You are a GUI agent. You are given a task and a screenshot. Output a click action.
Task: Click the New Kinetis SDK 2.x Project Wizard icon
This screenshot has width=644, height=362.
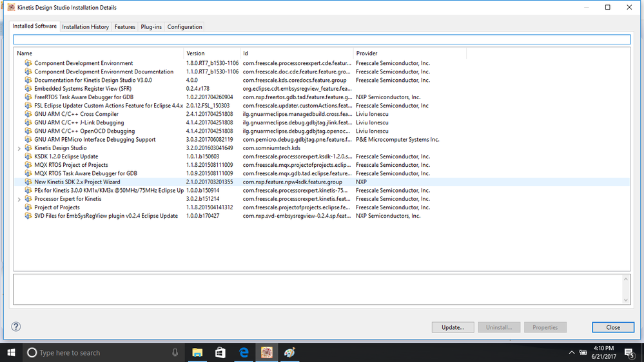pos(28,182)
